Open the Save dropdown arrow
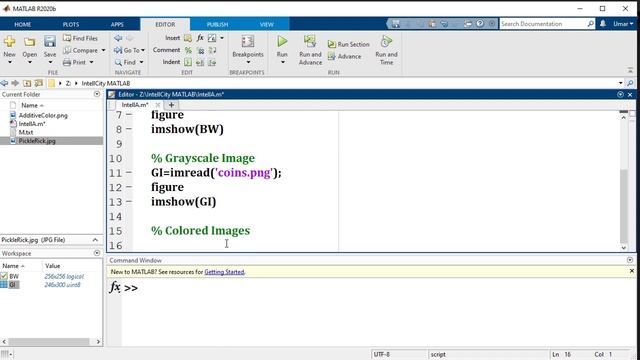Image resolution: width=640 pixels, height=360 pixels. [50, 62]
